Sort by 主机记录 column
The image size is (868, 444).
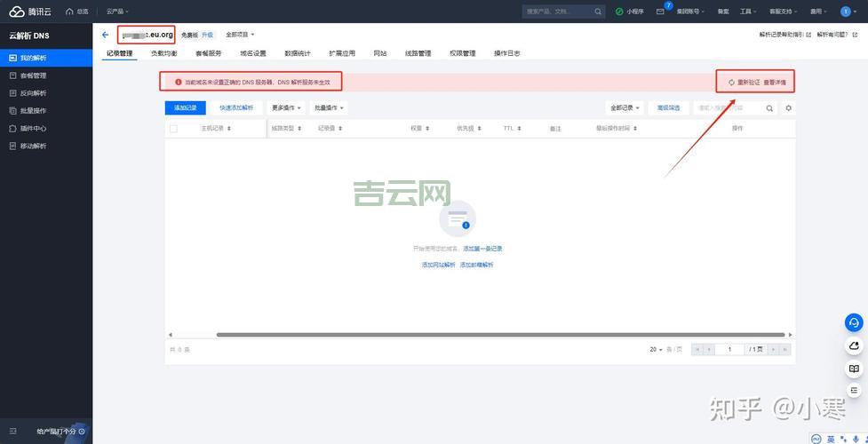[215, 129]
